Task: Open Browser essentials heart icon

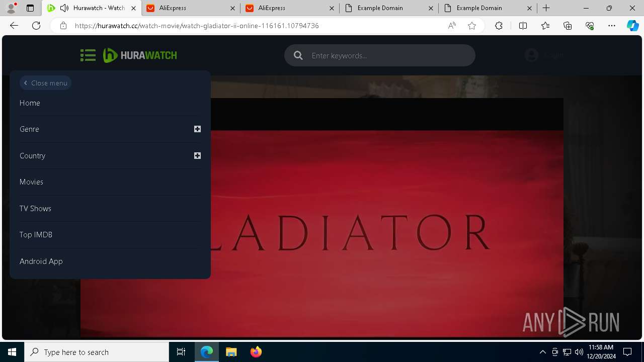Action: coord(590,26)
